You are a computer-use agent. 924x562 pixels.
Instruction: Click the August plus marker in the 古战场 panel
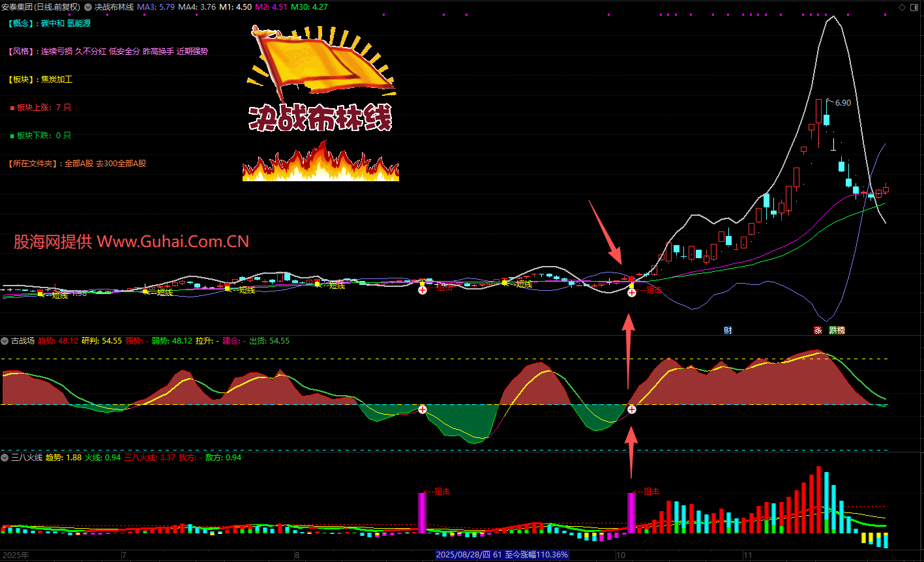423,409
